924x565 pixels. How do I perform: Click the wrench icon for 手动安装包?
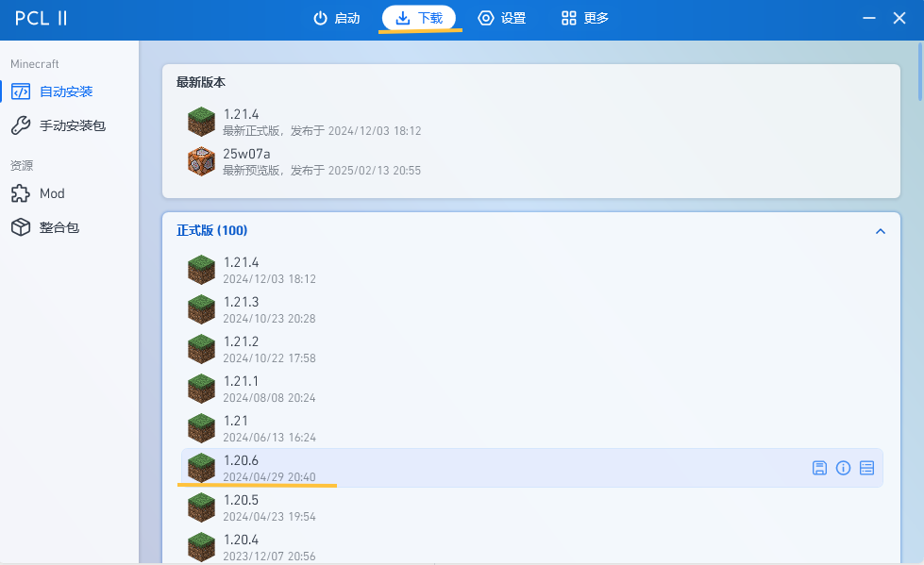tap(21, 125)
